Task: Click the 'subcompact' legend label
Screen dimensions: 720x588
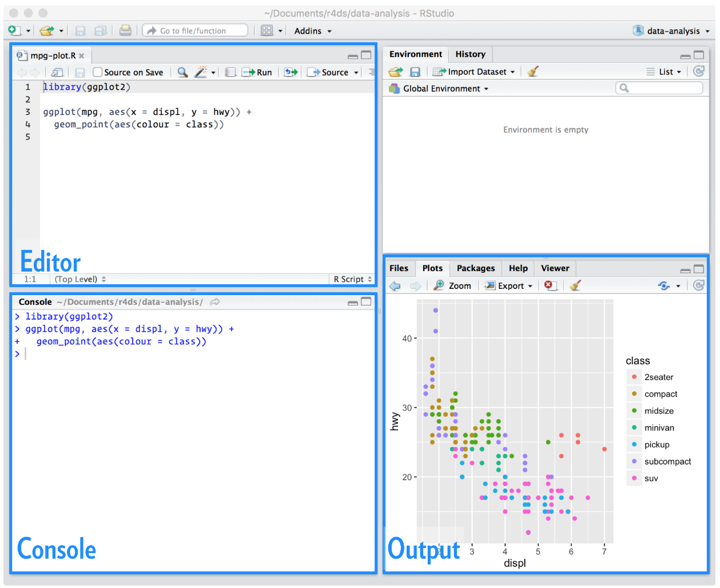Action: coord(668,462)
